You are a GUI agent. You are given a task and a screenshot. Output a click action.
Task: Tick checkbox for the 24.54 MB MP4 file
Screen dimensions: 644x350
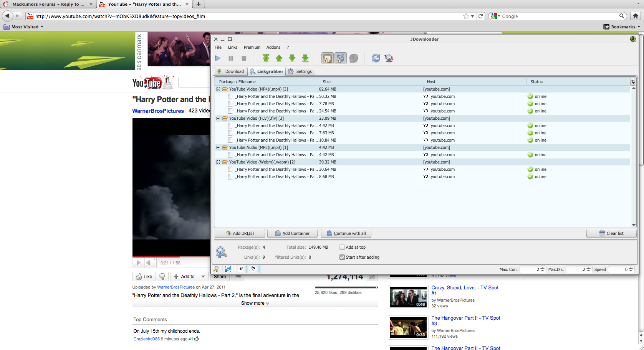pos(230,111)
